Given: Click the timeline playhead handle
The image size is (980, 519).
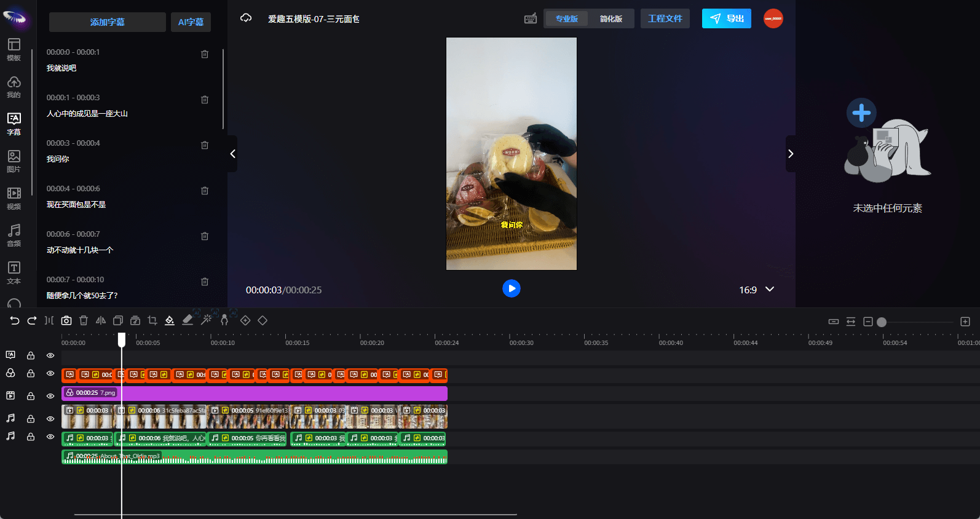Looking at the screenshot, I should tap(122, 339).
